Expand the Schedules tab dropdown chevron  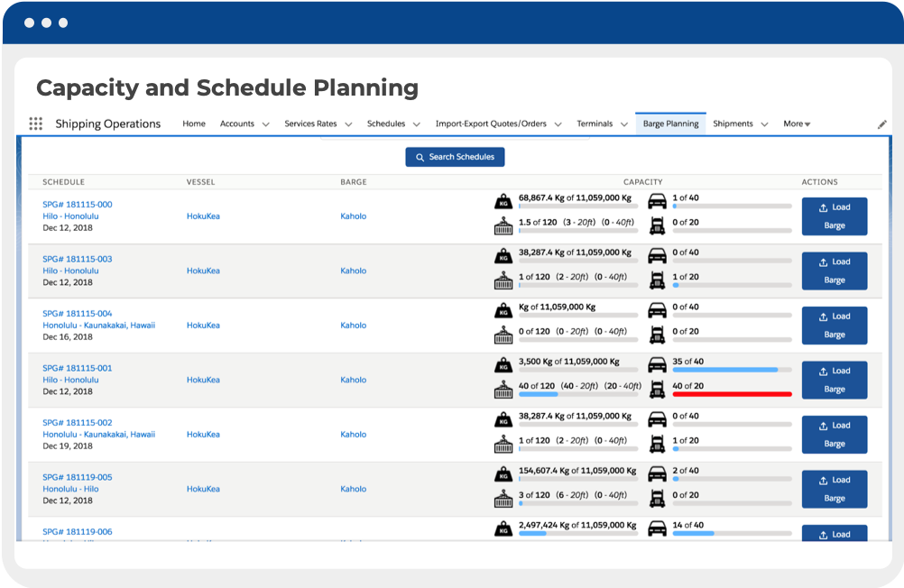coord(417,124)
